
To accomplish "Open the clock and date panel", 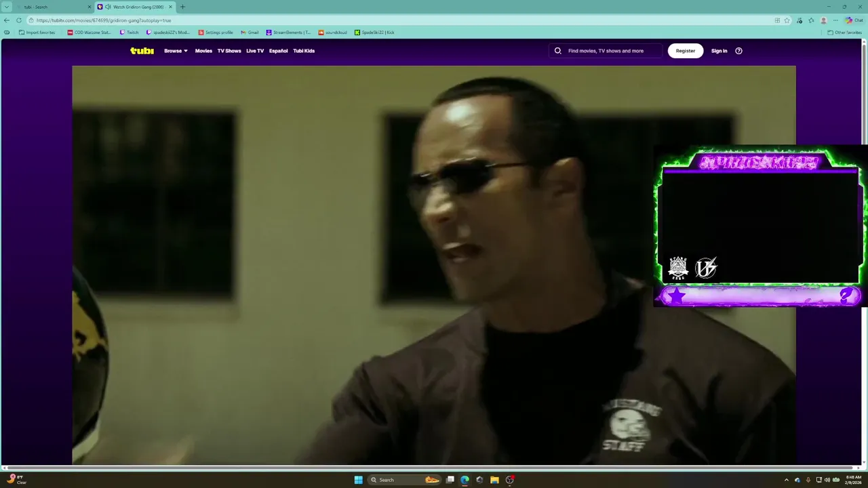I will click(853, 480).
